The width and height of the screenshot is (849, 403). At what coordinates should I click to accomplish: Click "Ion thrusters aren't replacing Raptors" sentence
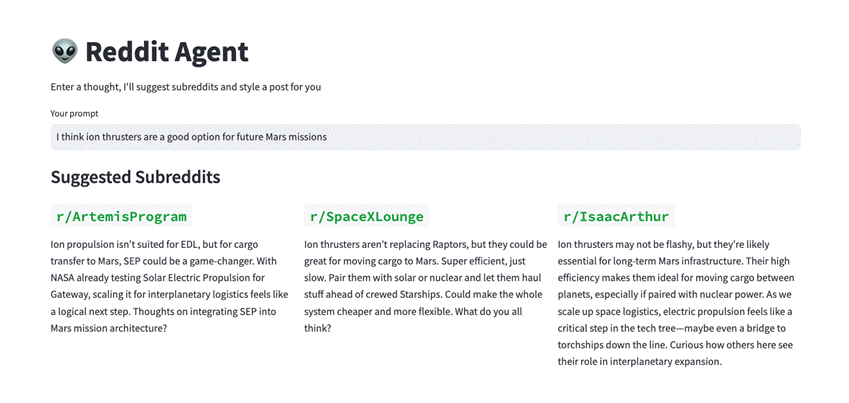400,244
